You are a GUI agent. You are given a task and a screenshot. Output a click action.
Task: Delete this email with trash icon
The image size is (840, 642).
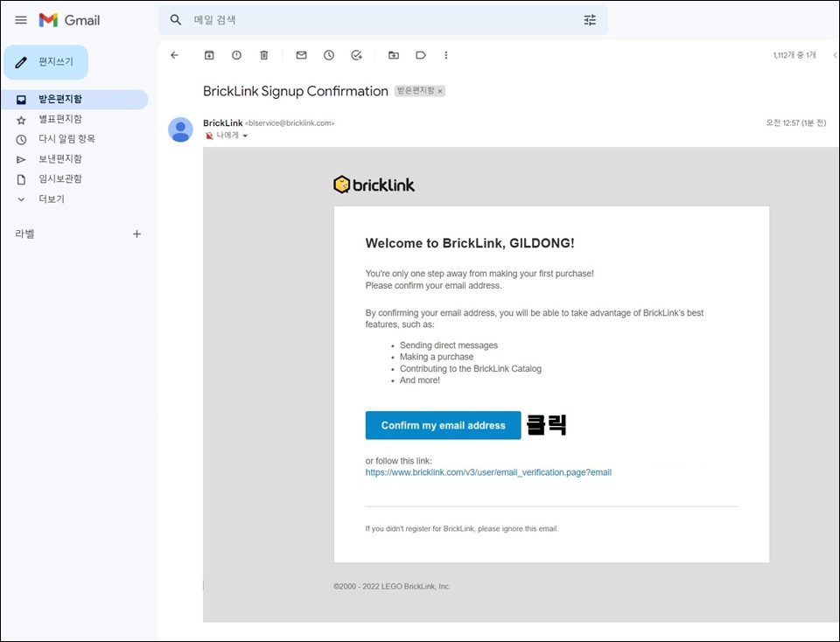tap(264, 55)
